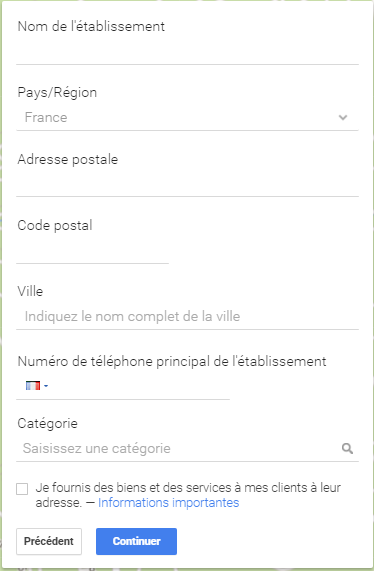The image size is (374, 571).
Task: Open the France country selection box
Action: tap(187, 118)
